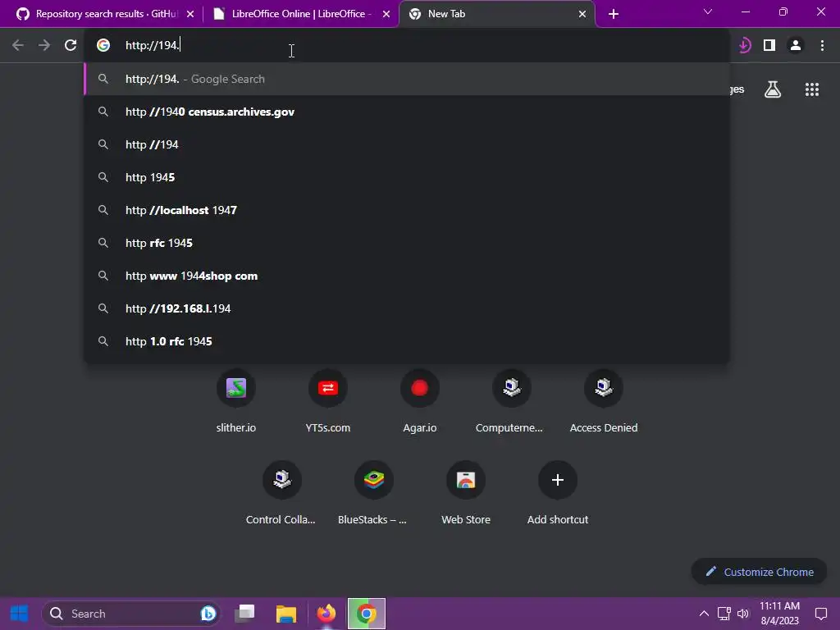Close the LibreOffice Online tab
Screen dimensions: 840x630
tap(386, 14)
